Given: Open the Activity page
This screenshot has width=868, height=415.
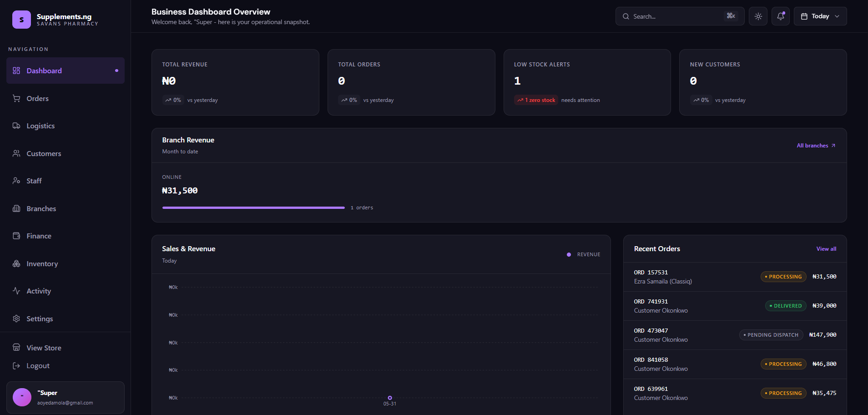Looking at the screenshot, I should click(x=66, y=291).
